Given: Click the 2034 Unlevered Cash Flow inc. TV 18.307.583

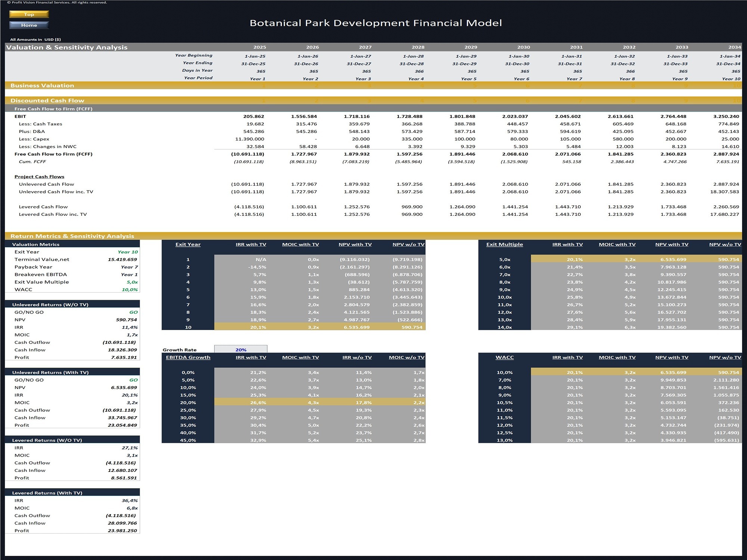Looking at the screenshot, I should point(724,192).
